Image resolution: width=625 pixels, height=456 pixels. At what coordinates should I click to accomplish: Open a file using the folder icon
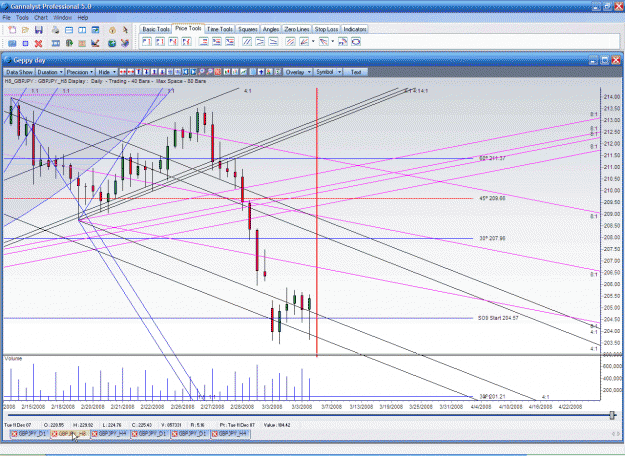(x=26, y=30)
